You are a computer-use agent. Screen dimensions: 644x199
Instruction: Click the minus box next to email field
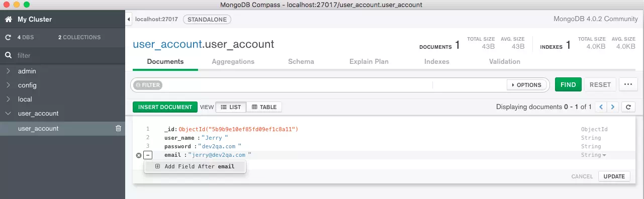click(x=148, y=155)
